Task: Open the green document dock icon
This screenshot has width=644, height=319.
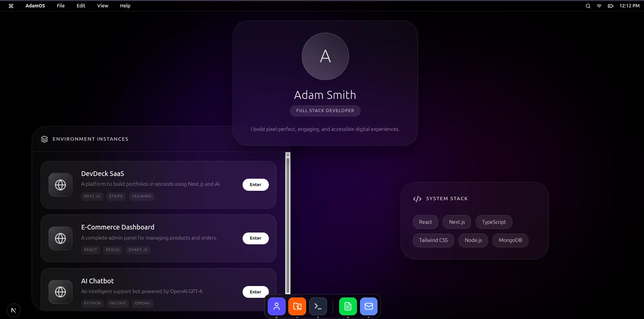Action: [x=348, y=306]
